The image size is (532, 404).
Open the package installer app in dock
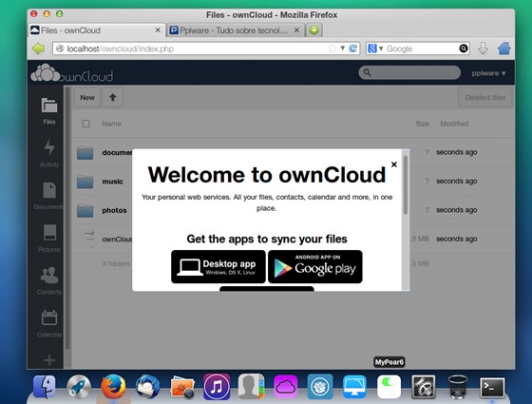coord(320,387)
